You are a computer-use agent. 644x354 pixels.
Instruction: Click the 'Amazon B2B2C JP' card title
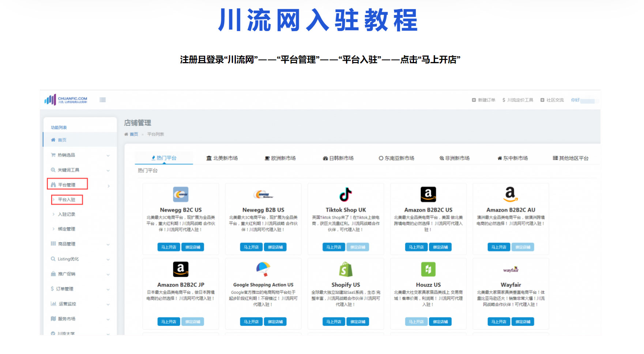click(x=181, y=285)
